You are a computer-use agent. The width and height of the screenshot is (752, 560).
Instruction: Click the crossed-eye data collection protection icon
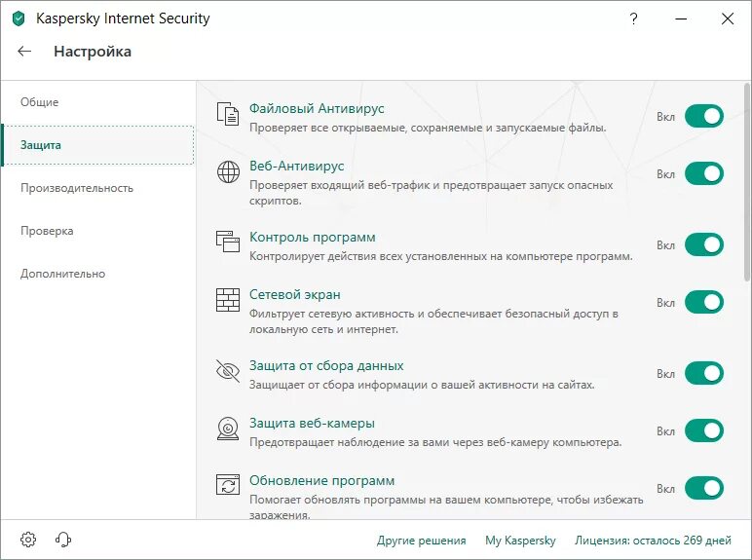(x=227, y=371)
